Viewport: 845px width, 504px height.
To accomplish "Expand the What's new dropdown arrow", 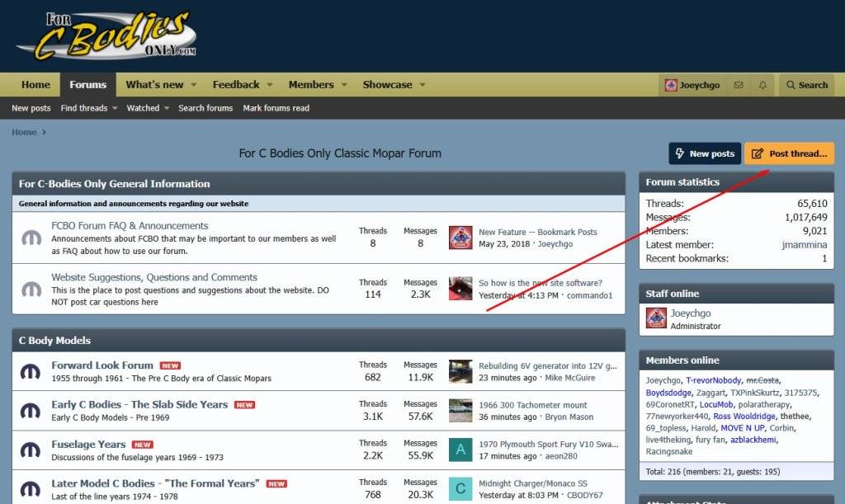I will tap(194, 85).
